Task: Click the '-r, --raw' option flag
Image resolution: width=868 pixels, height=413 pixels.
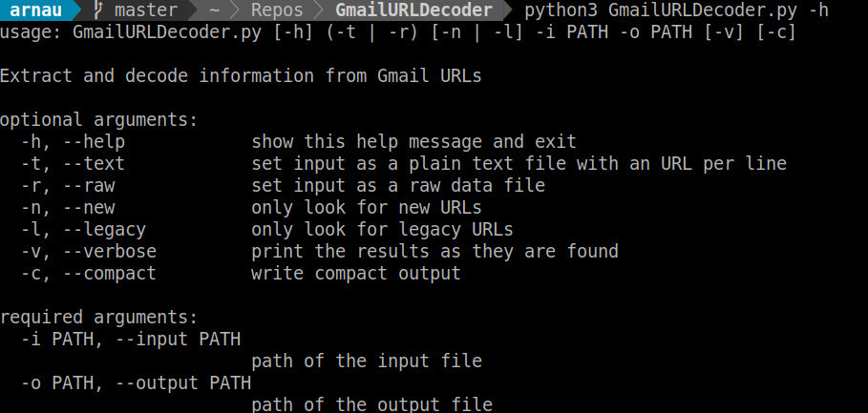Action: tap(67, 186)
